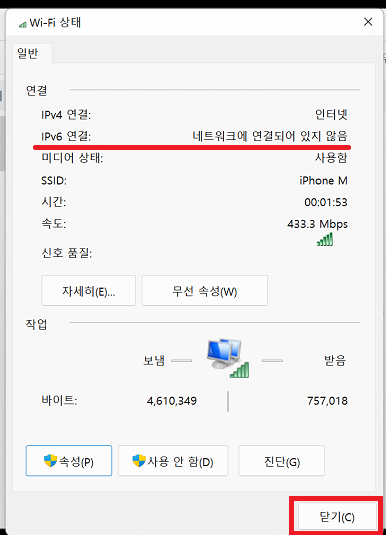386x535 pixels.
Task: Click the signal quality bars icon
Action: [325, 239]
